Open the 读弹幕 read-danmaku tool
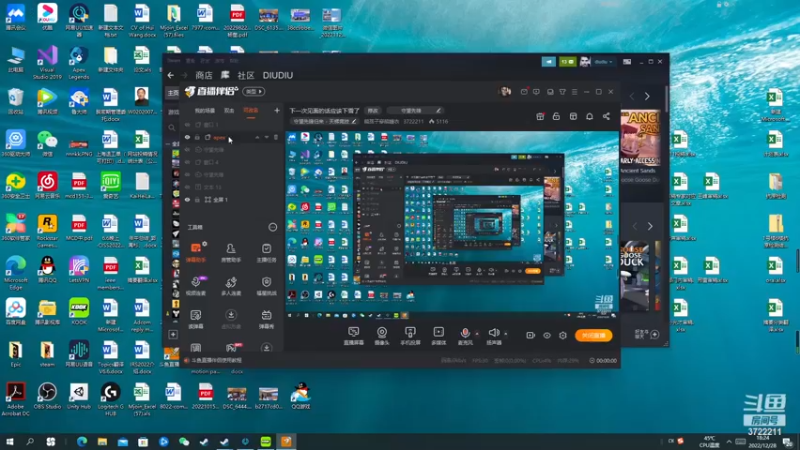800x450 pixels. click(x=196, y=319)
